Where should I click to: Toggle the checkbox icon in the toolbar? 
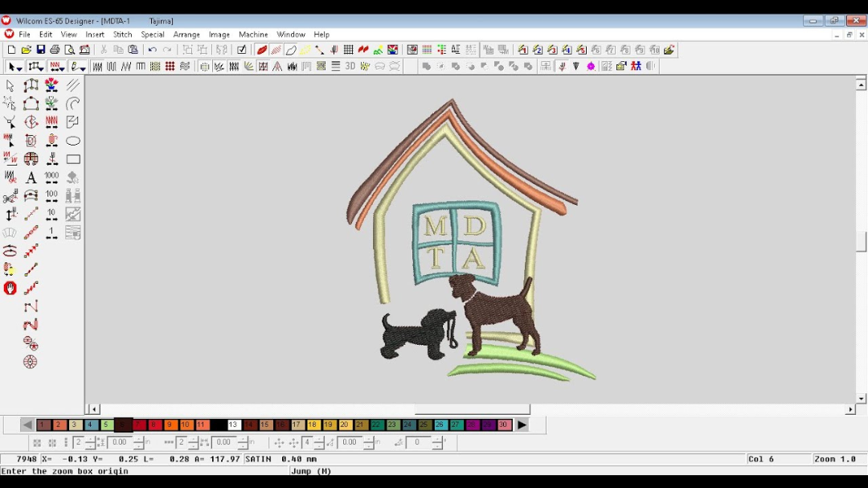click(x=241, y=50)
